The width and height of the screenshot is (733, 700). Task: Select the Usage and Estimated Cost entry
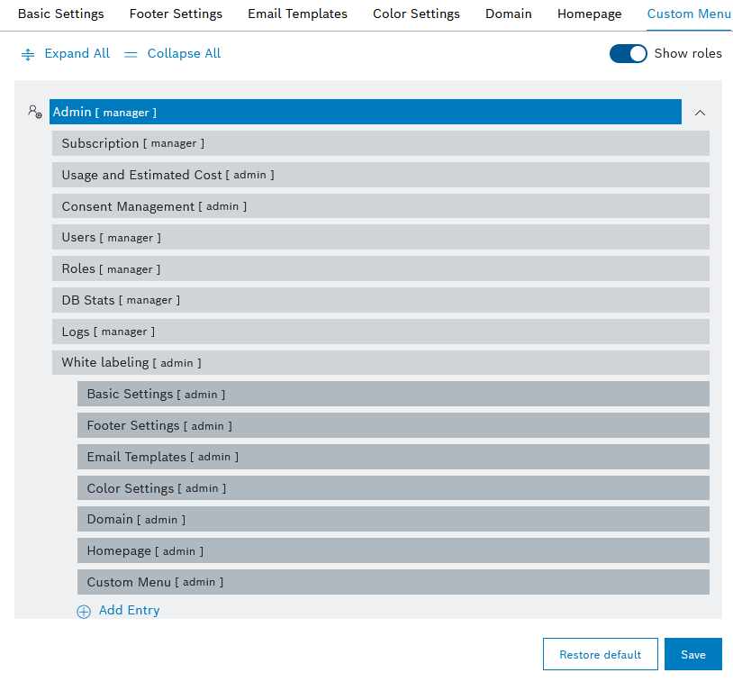pyautogui.click(x=380, y=175)
